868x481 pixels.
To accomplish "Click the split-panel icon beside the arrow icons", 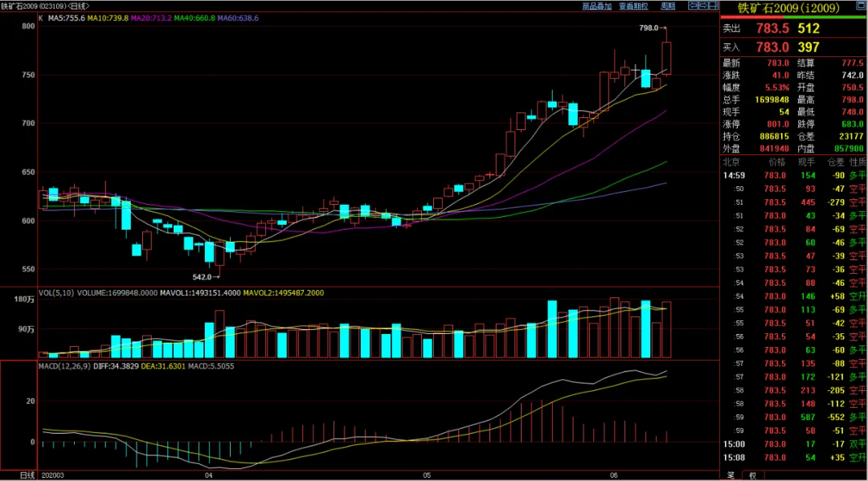I will click(x=714, y=6).
